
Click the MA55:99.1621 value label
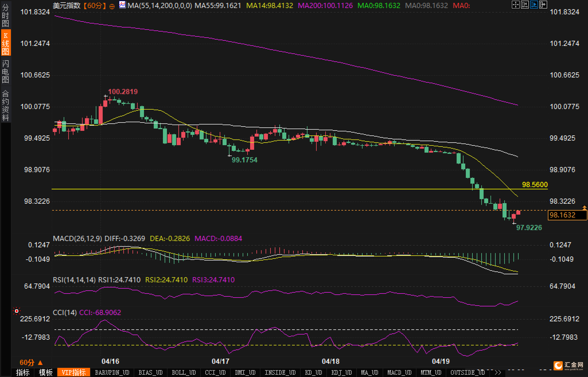point(218,5)
